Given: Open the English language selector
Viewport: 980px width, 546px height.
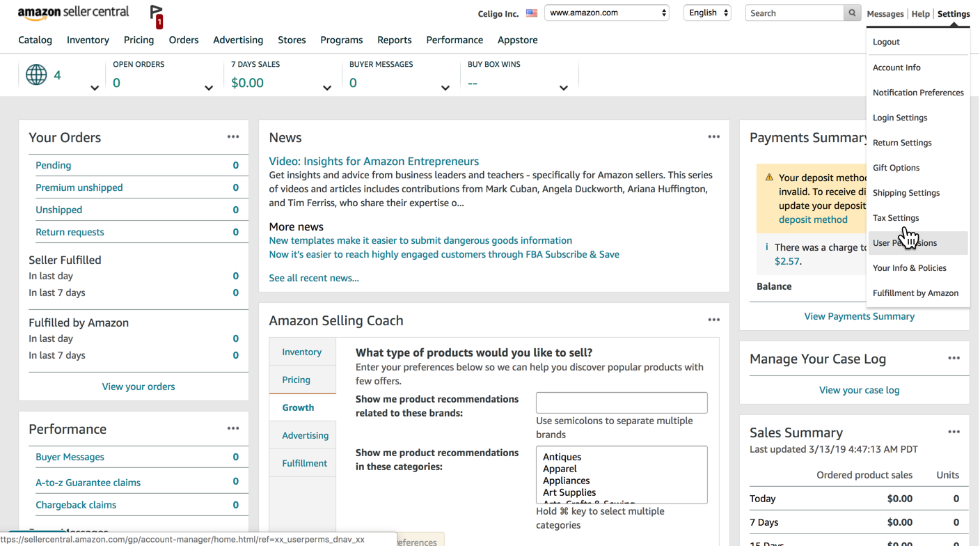Looking at the screenshot, I should [x=707, y=13].
